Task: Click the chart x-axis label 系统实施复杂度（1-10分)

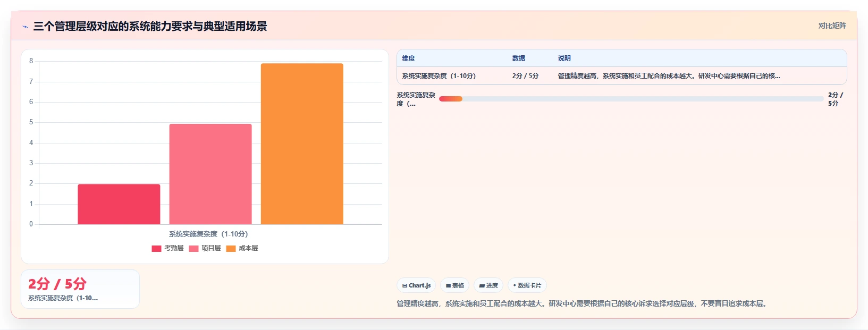Action: point(208,234)
